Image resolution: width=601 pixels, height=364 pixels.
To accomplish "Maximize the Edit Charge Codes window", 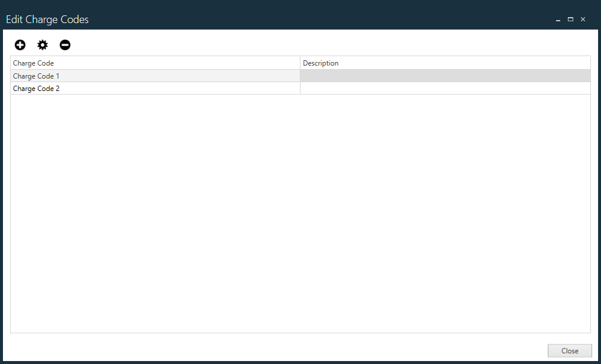I will pos(570,19).
